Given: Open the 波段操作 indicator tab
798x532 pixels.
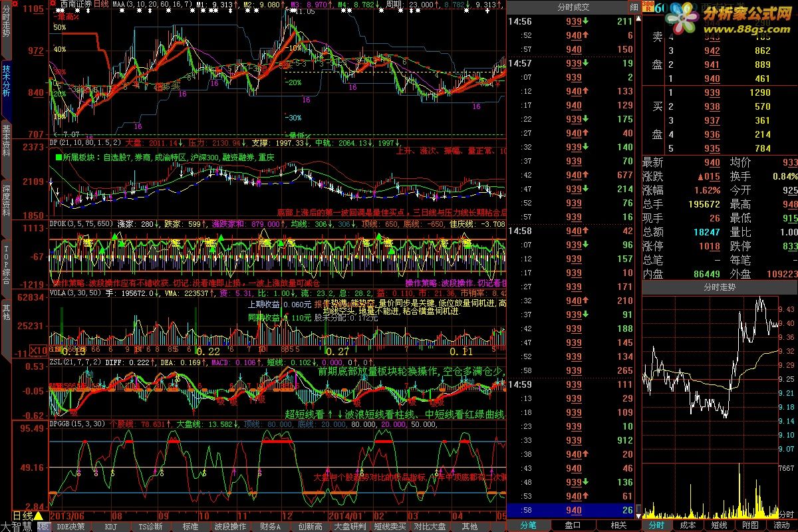Looking at the screenshot, I should (x=230, y=526).
